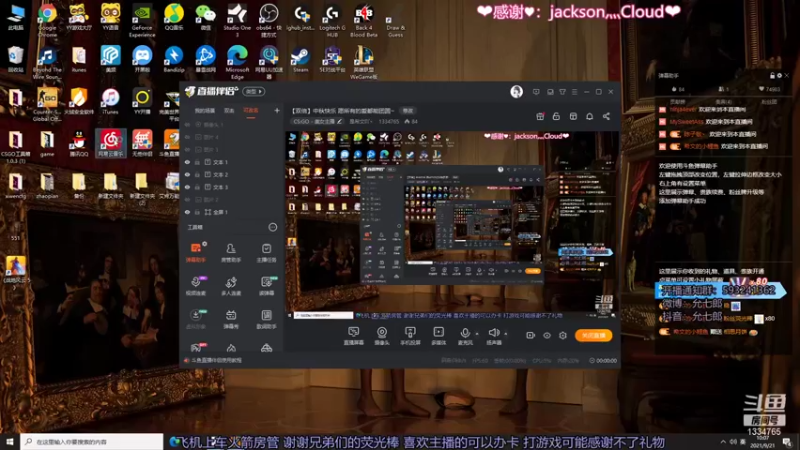Open the 斗鱼直播伴侣使用教程 tutorial link
This screenshot has height=450, width=800.
[217, 360]
